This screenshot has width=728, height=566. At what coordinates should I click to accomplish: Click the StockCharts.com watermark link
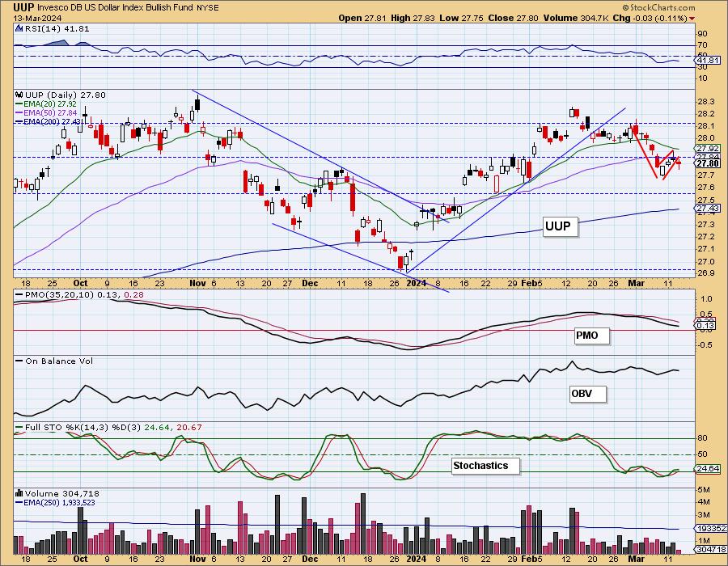coord(658,7)
